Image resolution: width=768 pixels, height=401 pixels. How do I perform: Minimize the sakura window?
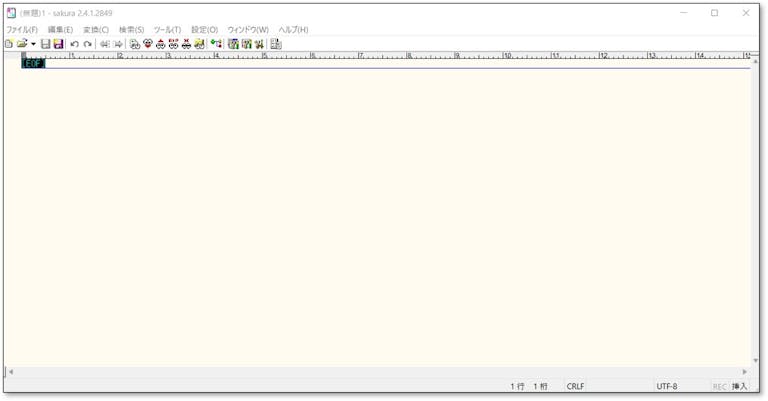pos(684,13)
